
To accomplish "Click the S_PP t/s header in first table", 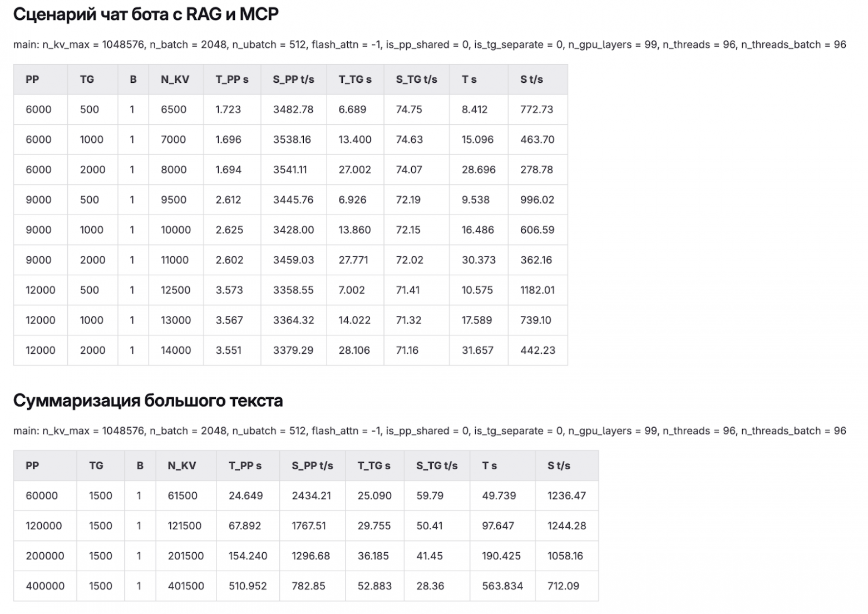I will pyautogui.click(x=293, y=80).
